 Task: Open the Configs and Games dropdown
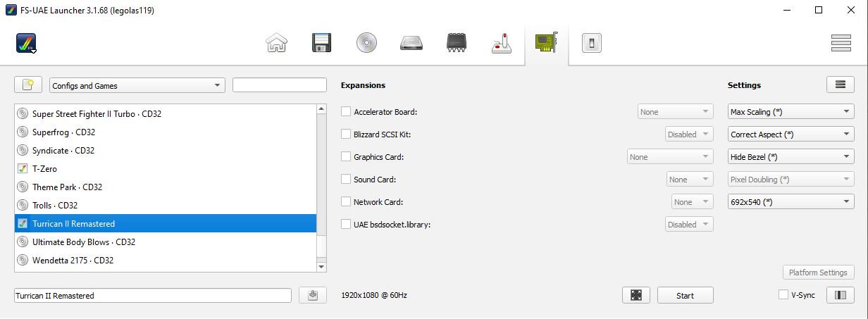tap(137, 85)
